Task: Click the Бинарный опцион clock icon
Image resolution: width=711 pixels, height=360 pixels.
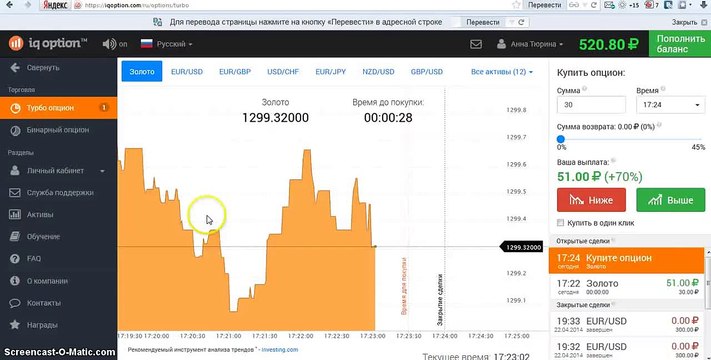Action: coord(15,130)
